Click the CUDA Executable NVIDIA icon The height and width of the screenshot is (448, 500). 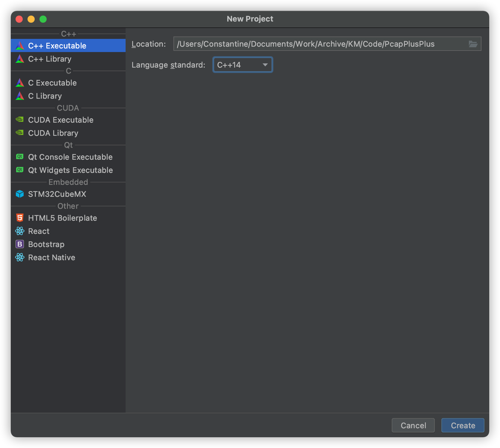(20, 120)
